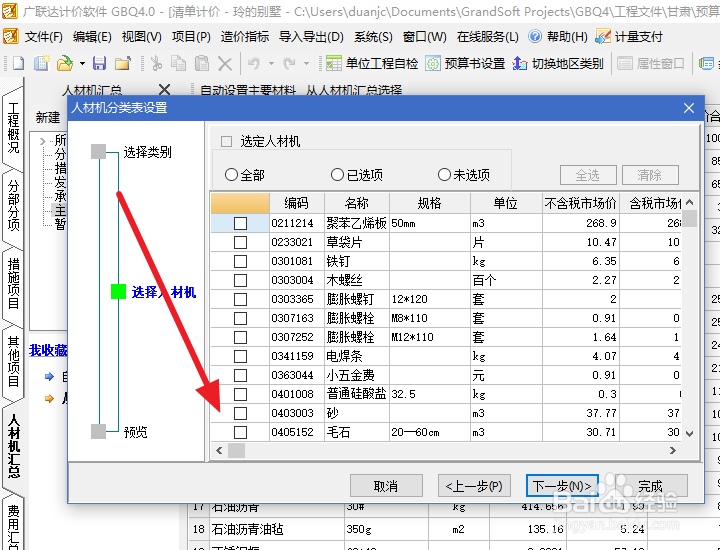The height and width of the screenshot is (550, 720).
Task: Click the Redo arrow icon
Action: [x=289, y=63]
